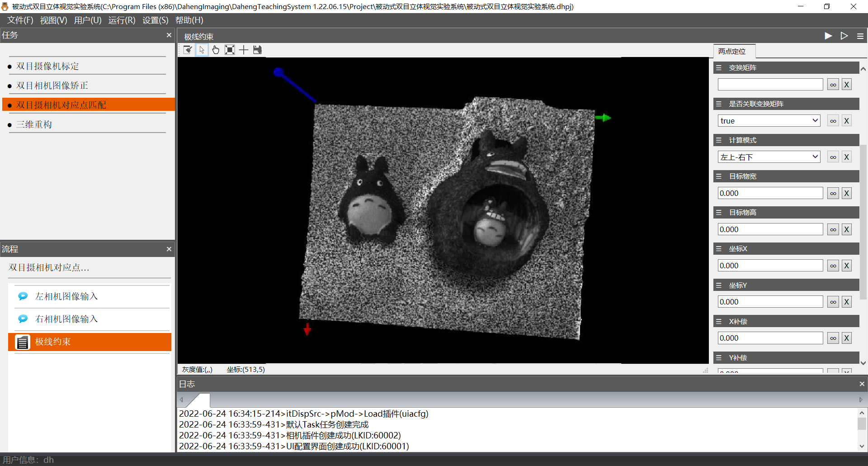The height and width of the screenshot is (466, 868).
Task: Open the 计算模式 左上-右下 dropdown
Action: point(769,157)
